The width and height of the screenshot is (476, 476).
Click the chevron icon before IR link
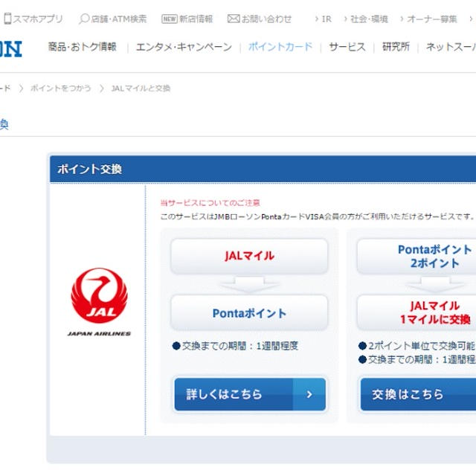[317, 19]
